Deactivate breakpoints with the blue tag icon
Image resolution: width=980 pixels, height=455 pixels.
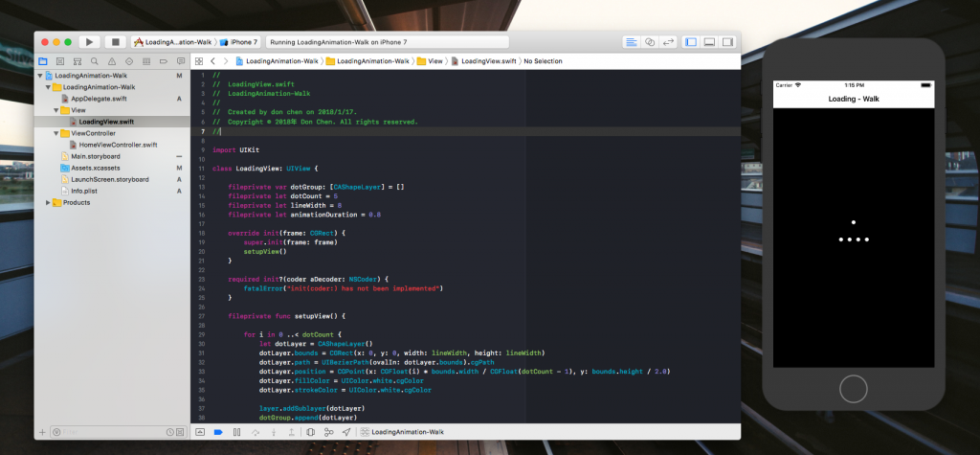click(218, 432)
